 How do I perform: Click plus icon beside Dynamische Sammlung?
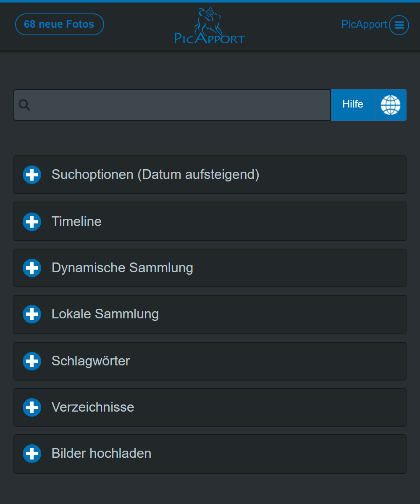coord(32,268)
